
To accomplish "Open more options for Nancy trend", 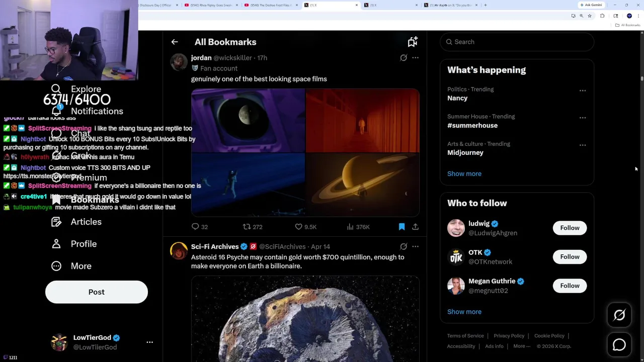I will [x=583, y=90].
